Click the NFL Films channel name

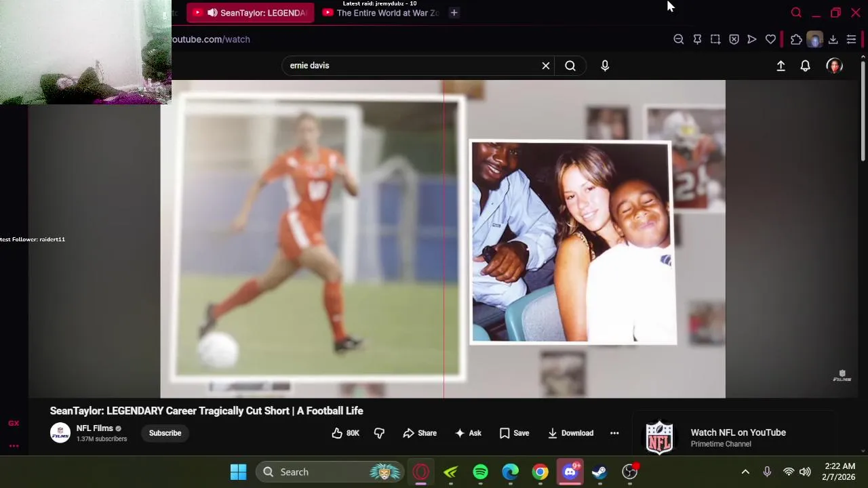point(94,428)
